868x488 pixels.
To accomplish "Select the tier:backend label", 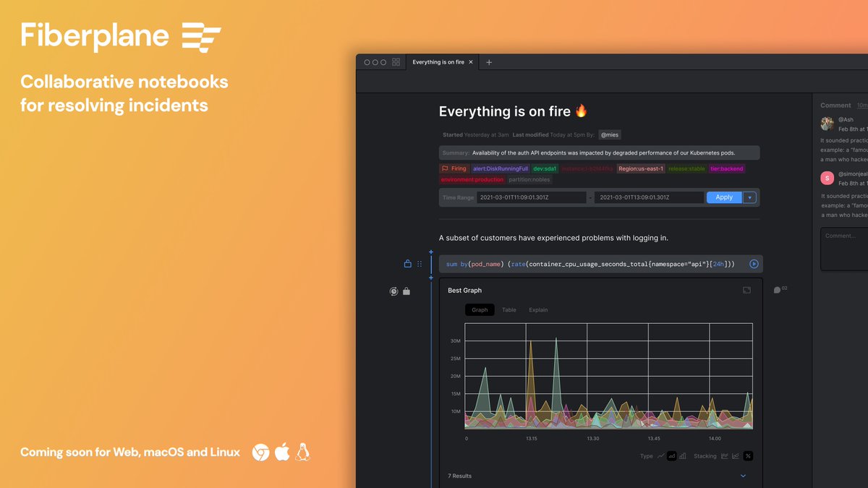I will click(727, 168).
